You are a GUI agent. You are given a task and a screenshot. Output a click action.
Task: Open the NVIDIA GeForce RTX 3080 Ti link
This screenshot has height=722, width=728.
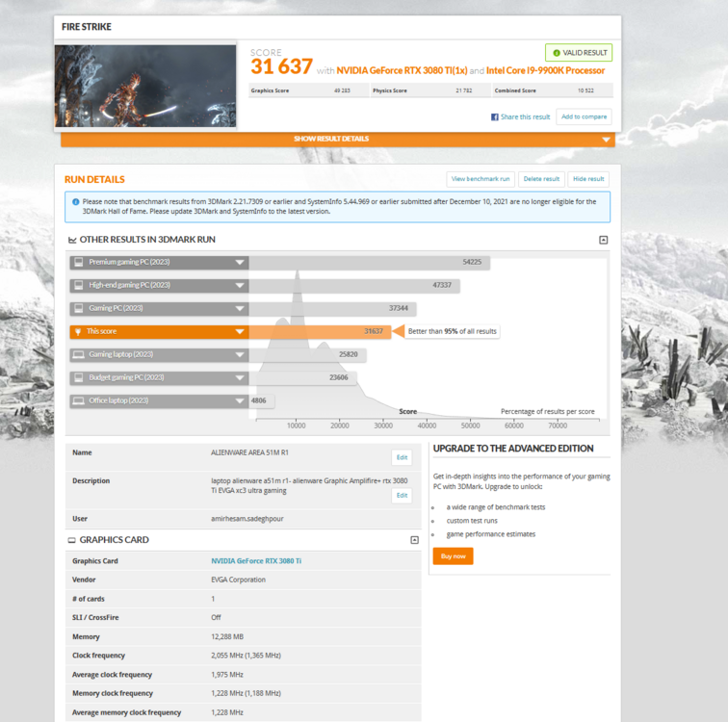point(256,560)
